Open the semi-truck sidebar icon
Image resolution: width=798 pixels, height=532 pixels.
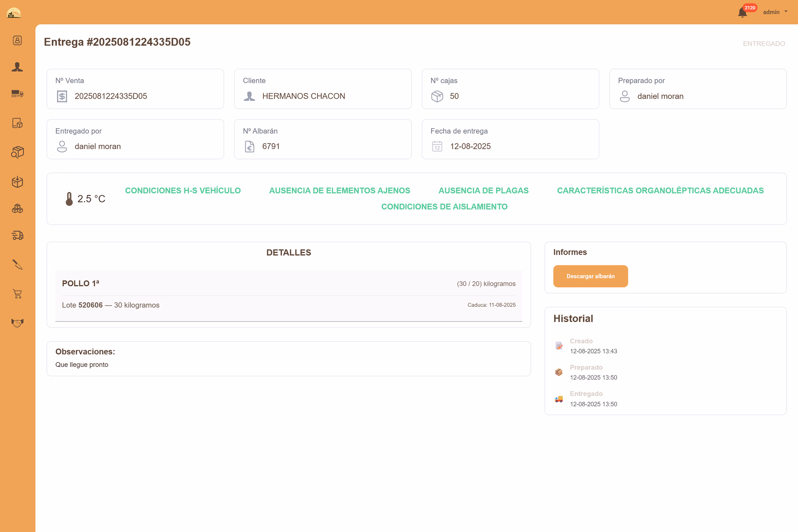point(17,94)
